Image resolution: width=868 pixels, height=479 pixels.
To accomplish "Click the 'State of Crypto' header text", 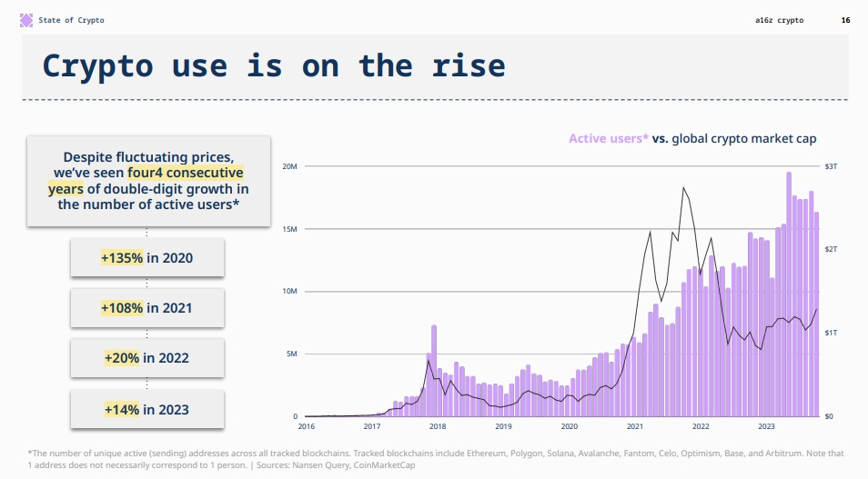I will click(x=71, y=21).
